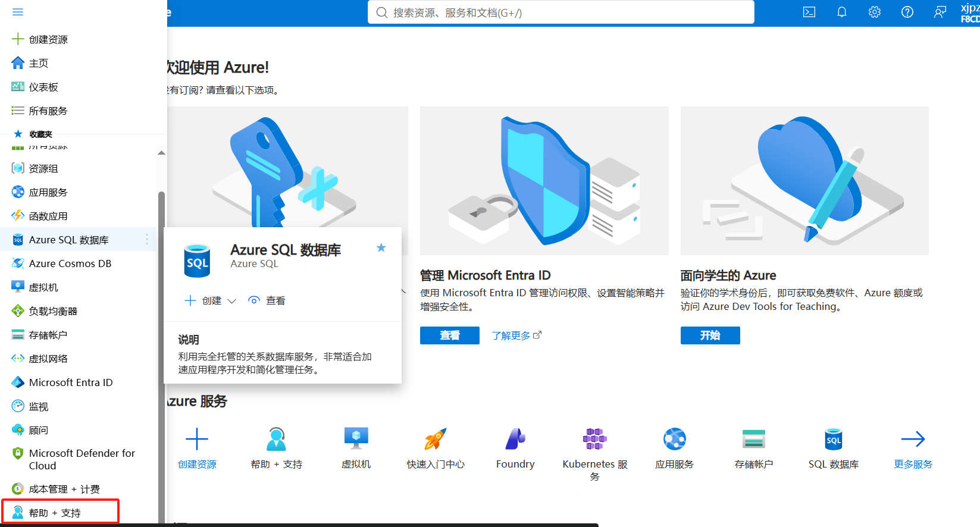Click the 应用服务 globe icon in sidebar
980x527 pixels.
18,192
